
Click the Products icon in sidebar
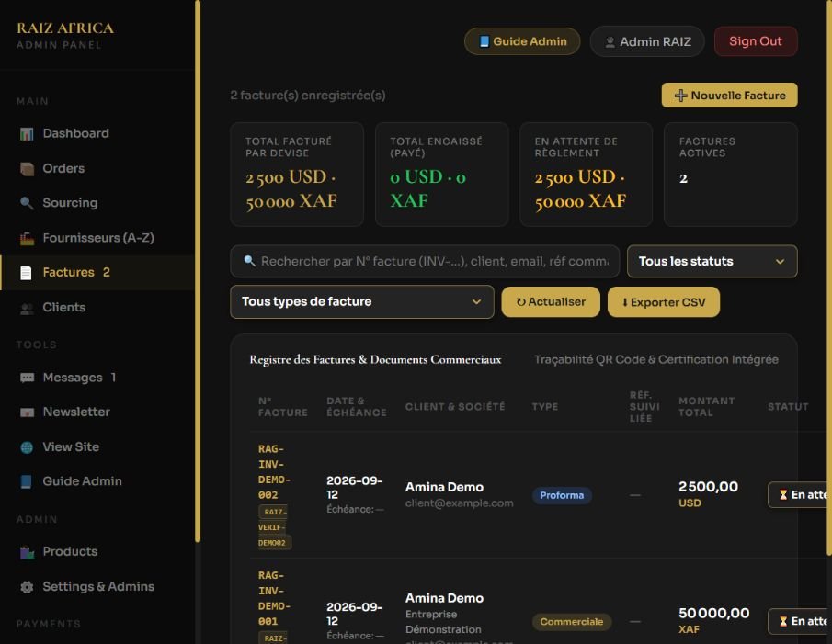coord(27,552)
